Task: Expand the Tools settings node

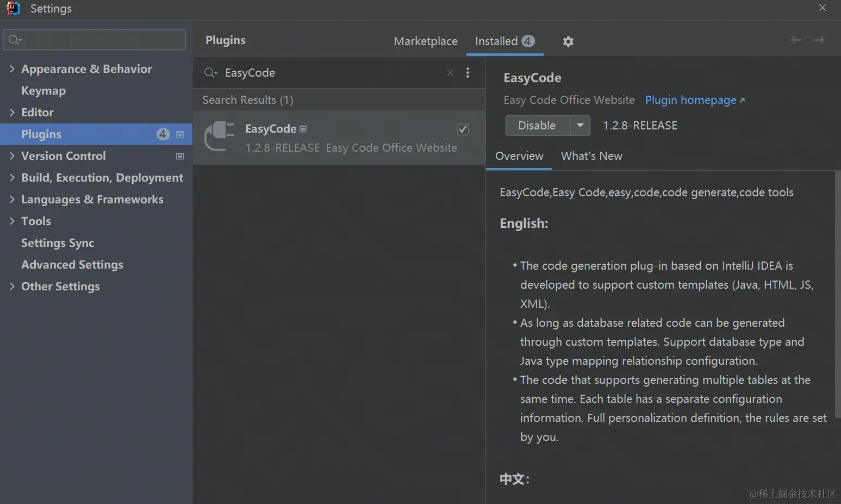Action: pos(12,221)
